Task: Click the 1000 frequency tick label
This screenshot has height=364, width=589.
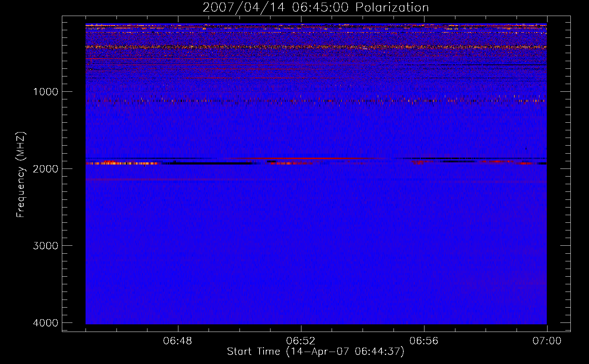Action: coord(46,92)
